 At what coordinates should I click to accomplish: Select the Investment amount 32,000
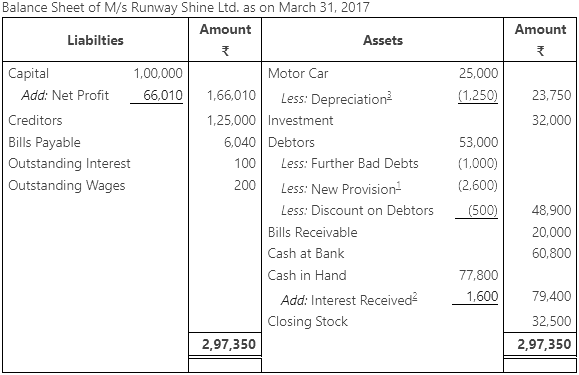pos(551,120)
